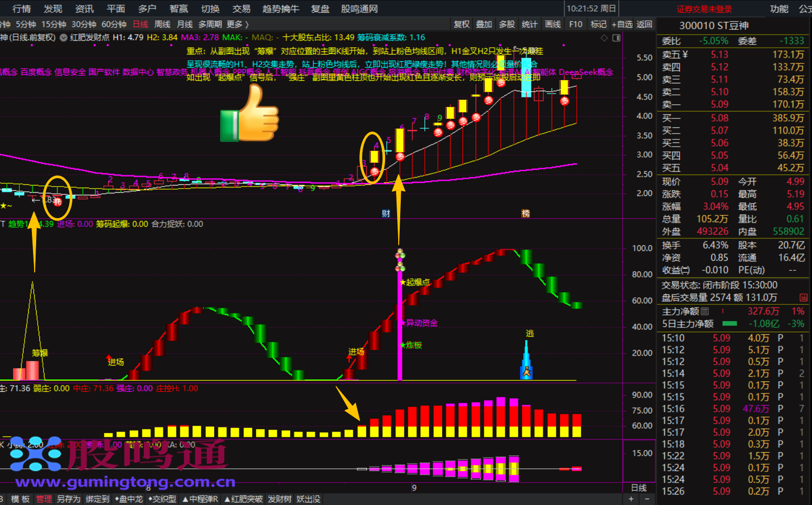Screen dimensions: 812x505
Task: Toggle the 叠加 overlay option
Action: click(x=484, y=24)
